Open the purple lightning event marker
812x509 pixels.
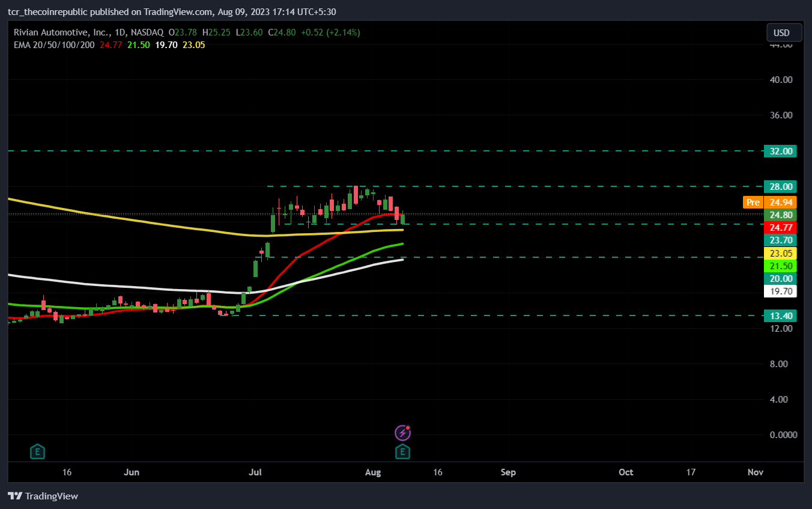[x=402, y=433]
